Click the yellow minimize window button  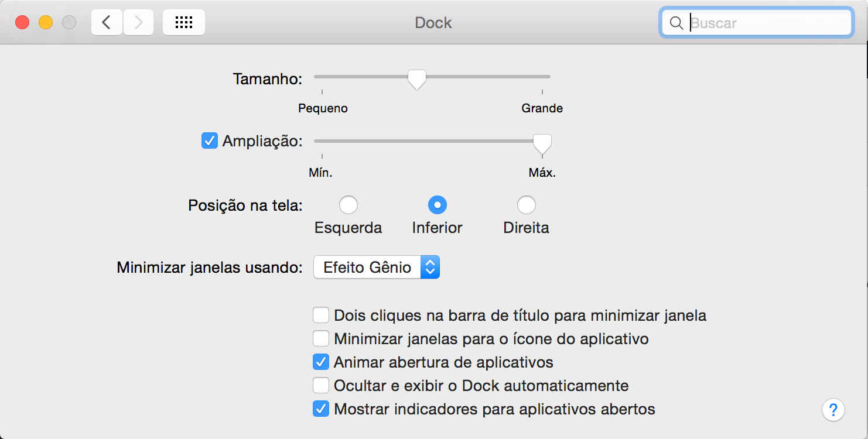[x=46, y=23]
